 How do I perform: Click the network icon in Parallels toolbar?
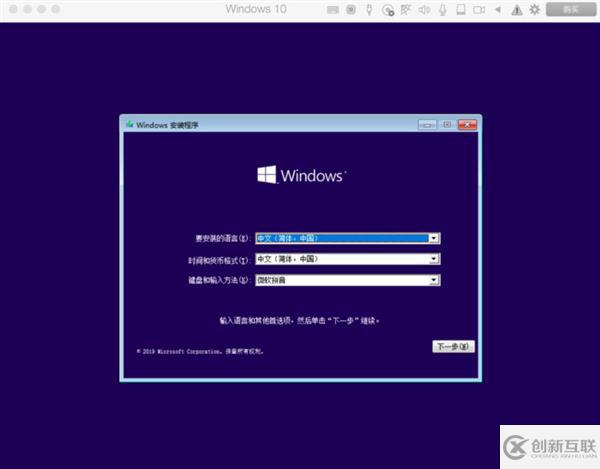tap(406, 10)
